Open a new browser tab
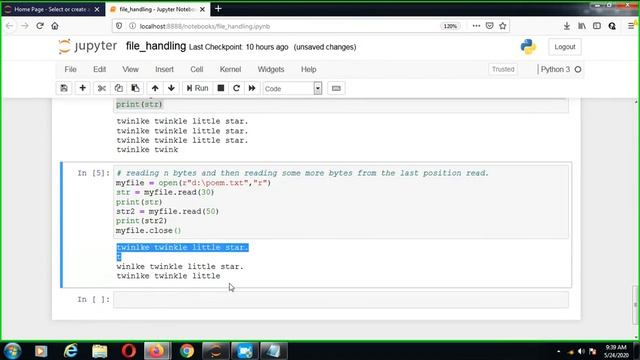 tap(218, 9)
